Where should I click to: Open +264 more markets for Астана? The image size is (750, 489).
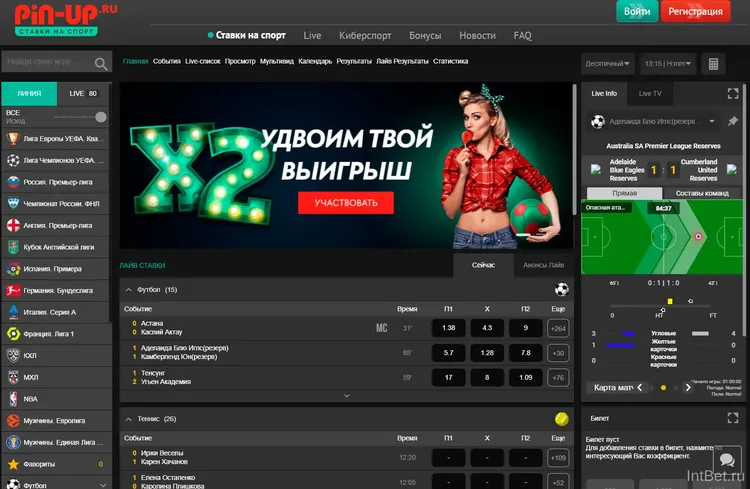(558, 328)
